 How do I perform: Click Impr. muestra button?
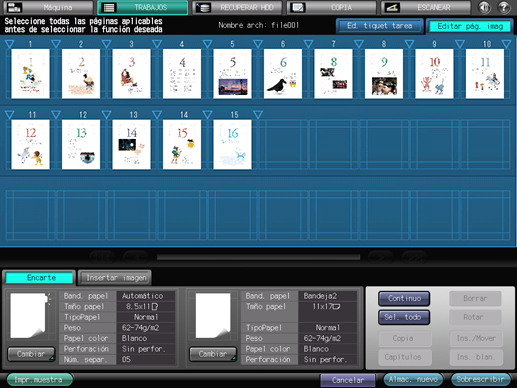39,380
